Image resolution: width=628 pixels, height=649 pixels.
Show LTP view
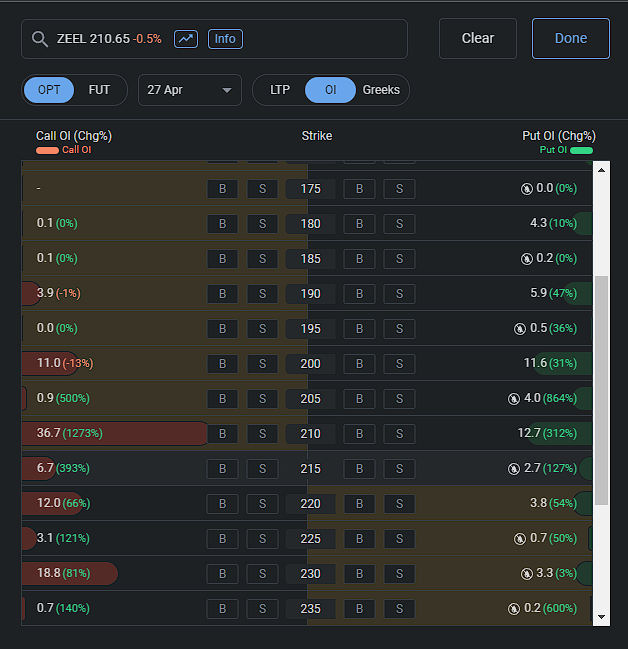tap(279, 90)
